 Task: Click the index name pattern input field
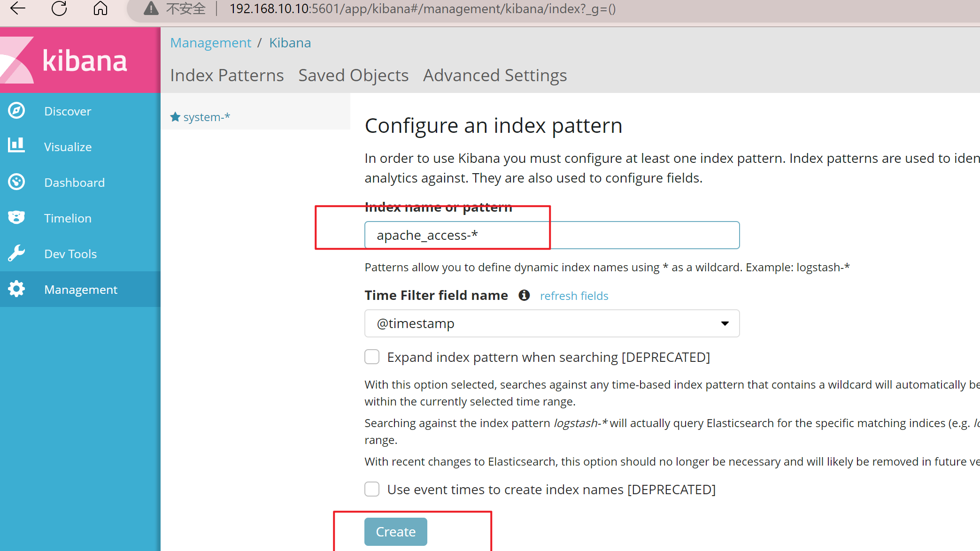[552, 235]
